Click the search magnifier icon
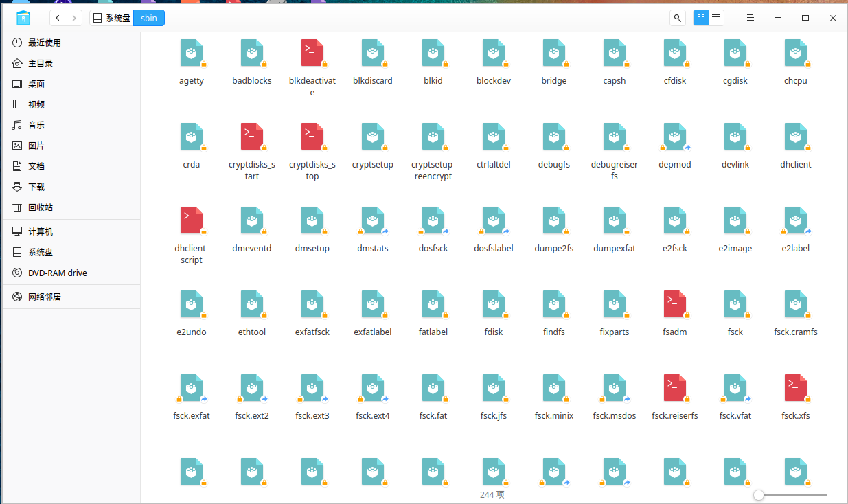Image resolution: width=848 pixels, height=504 pixels. pos(678,18)
